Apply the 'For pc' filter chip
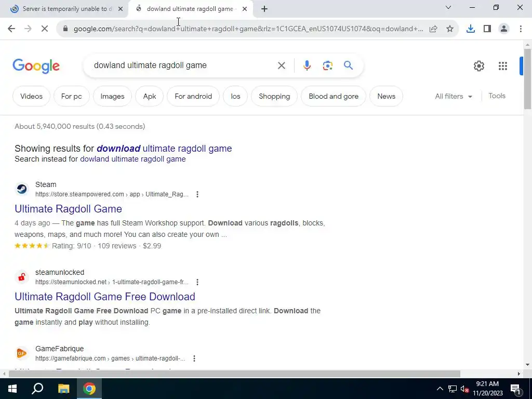 click(x=71, y=96)
